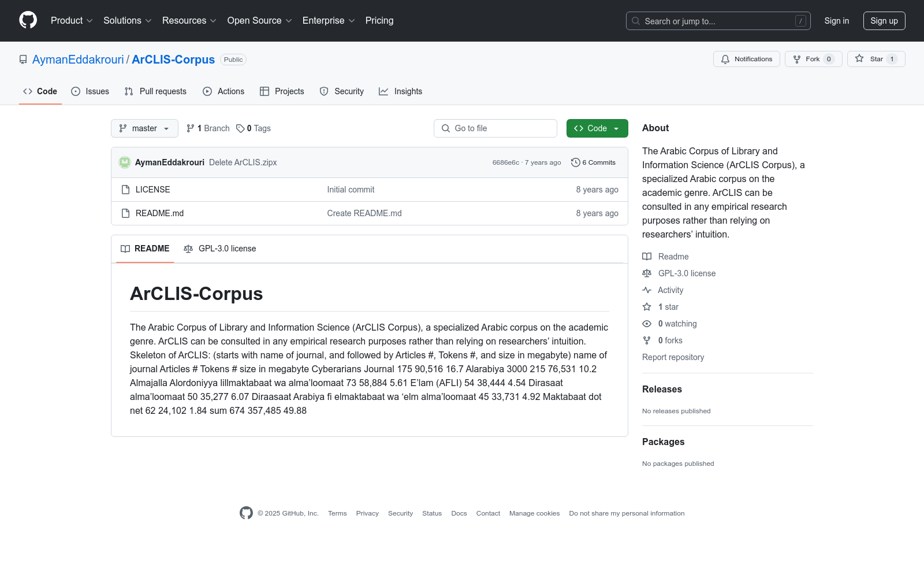Click the GitHub mark in the footer
Viewport: 924px width, 578px height.
coord(246,513)
